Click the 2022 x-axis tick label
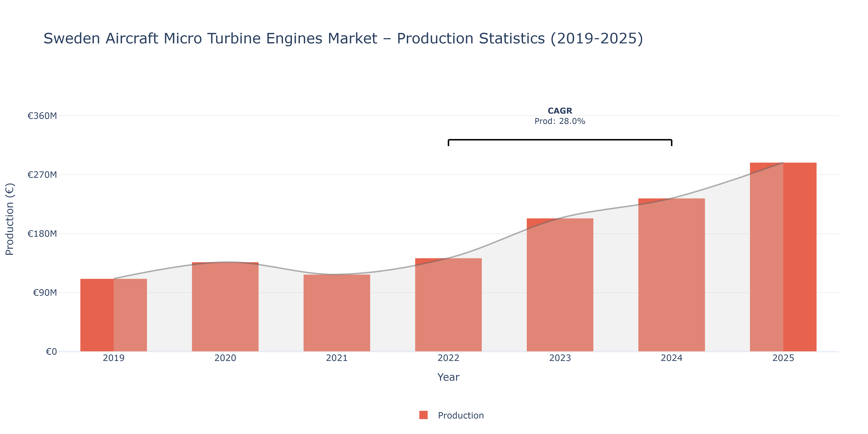Image resolution: width=868 pixels, height=434 pixels. 448,358
